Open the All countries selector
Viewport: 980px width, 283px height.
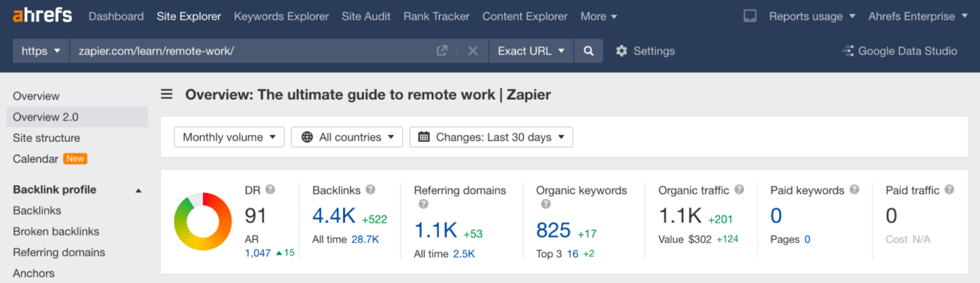(x=347, y=137)
